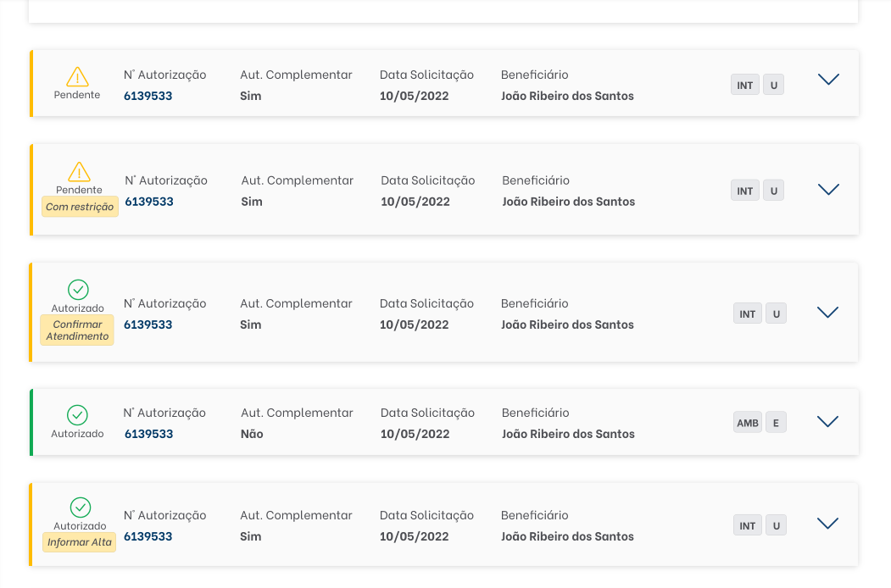Viewport: 891px width, 588px height.
Task: Click the warning icon above Com restrição
Action: coord(79,172)
